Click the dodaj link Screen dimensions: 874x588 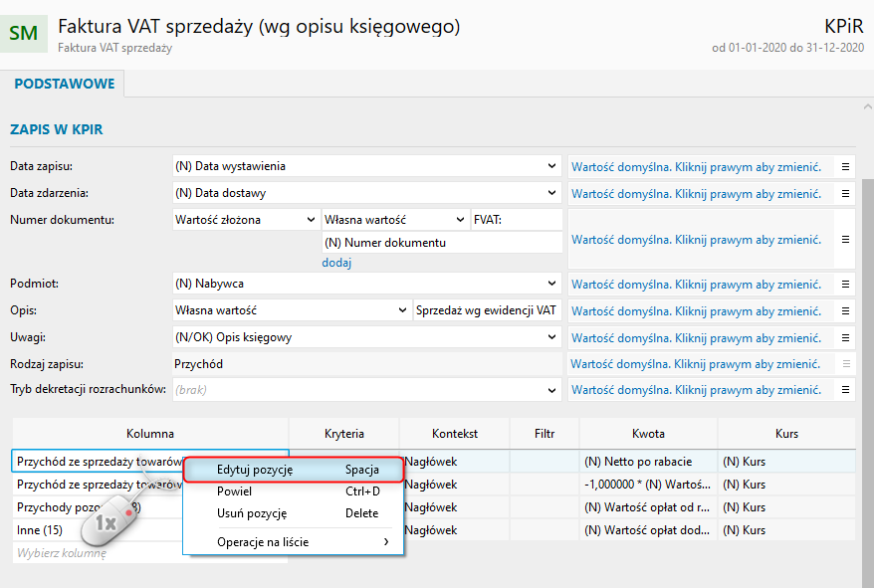coord(336,263)
